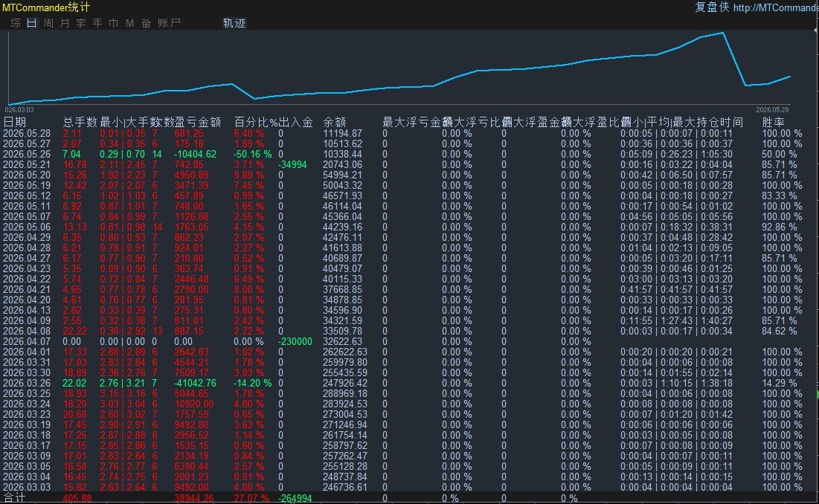This screenshot has height=504, width=819.
Task: Click the 最小|平均|最大持仓时间 column header
Action: point(681,122)
